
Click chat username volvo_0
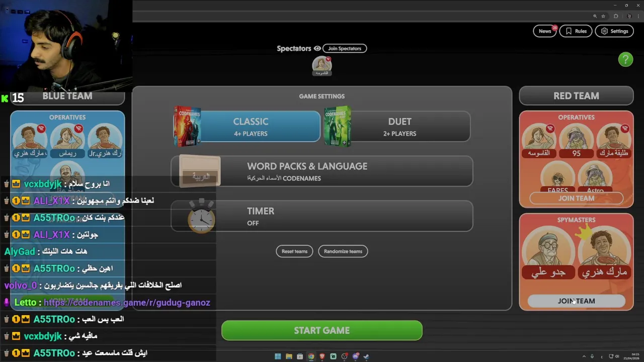point(21,285)
